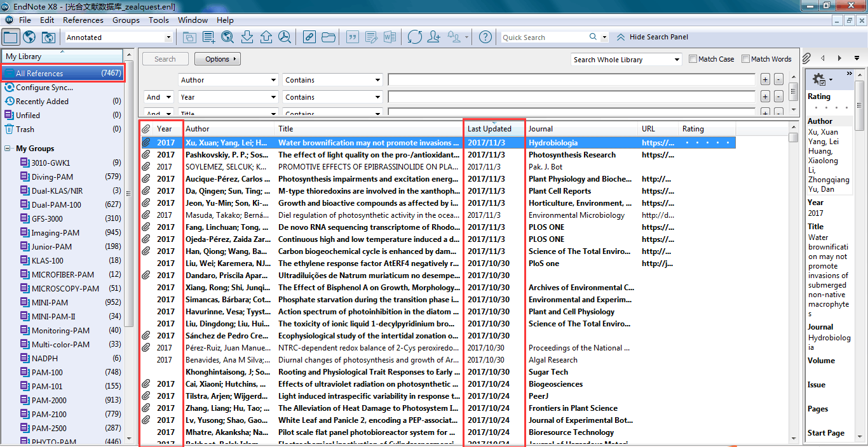
Task: Open the Search Whole Library dropdown
Action: [x=677, y=60]
